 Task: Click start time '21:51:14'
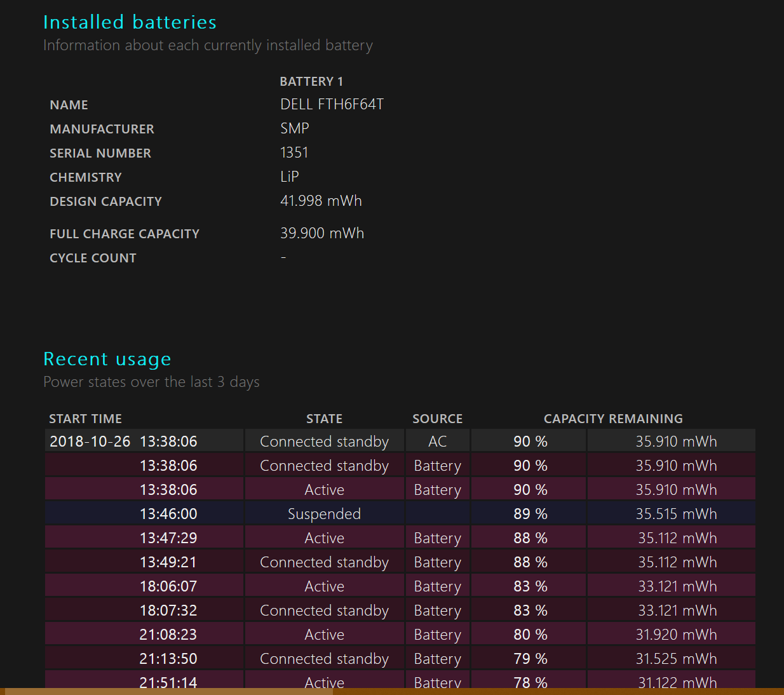(168, 682)
